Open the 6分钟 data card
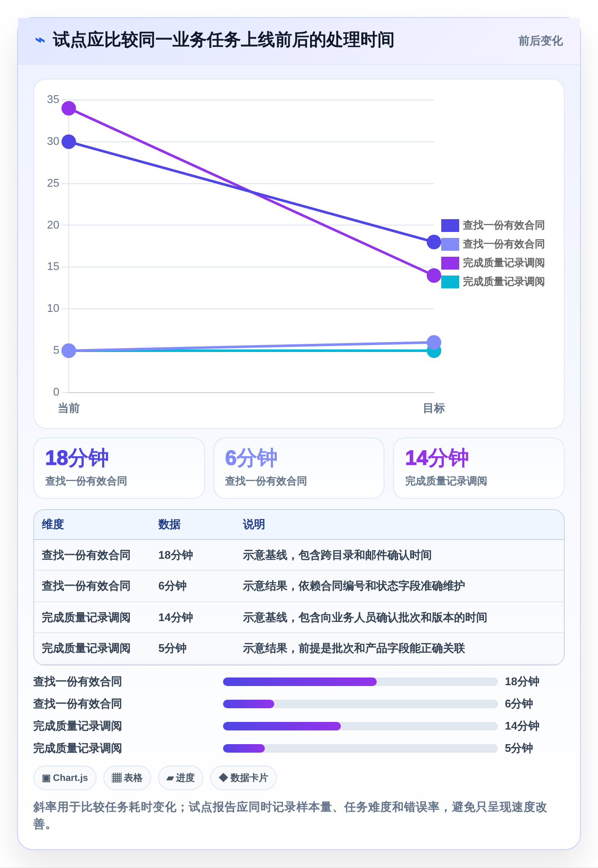 (x=299, y=468)
